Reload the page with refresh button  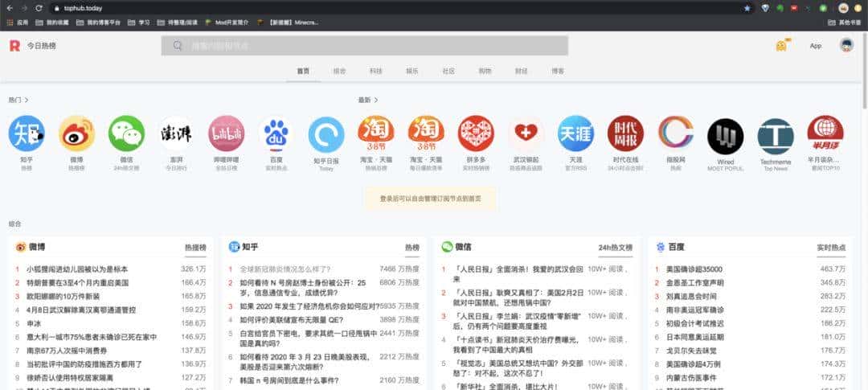point(39,8)
